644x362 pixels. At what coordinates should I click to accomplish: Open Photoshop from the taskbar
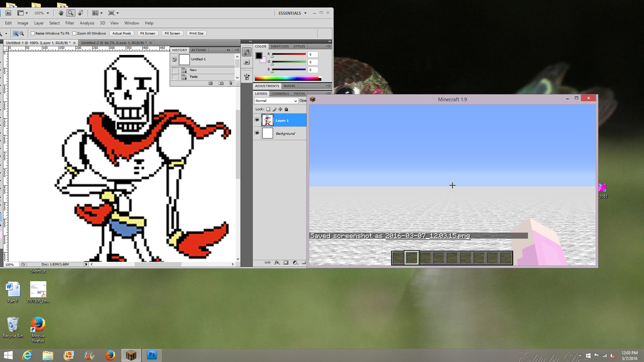point(152,355)
